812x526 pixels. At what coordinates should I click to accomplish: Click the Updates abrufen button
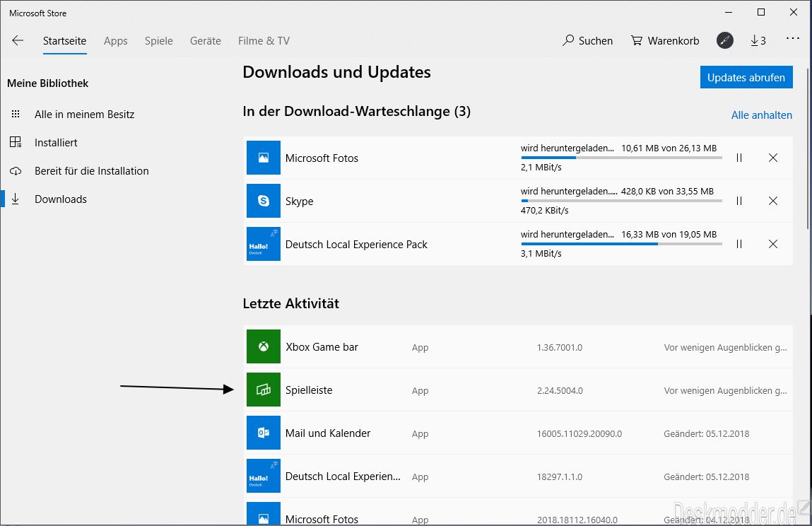point(746,77)
